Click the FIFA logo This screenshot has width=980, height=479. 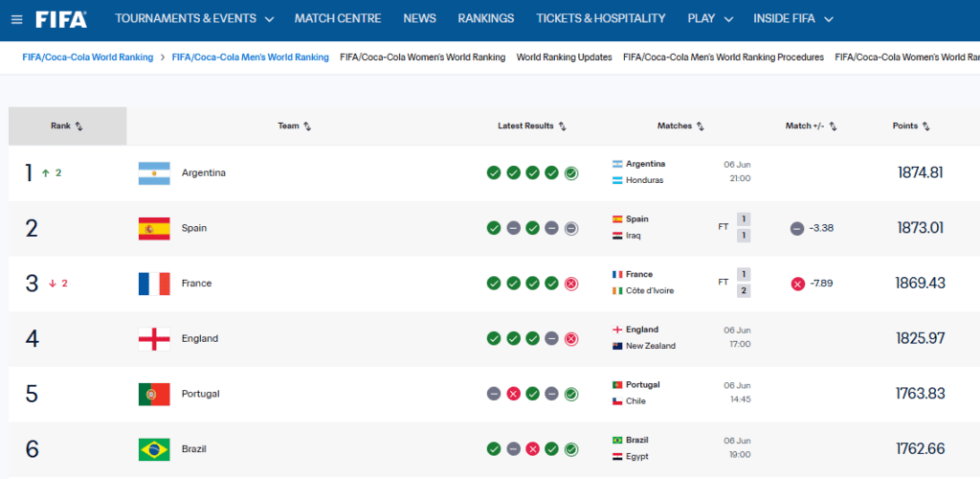(x=61, y=19)
